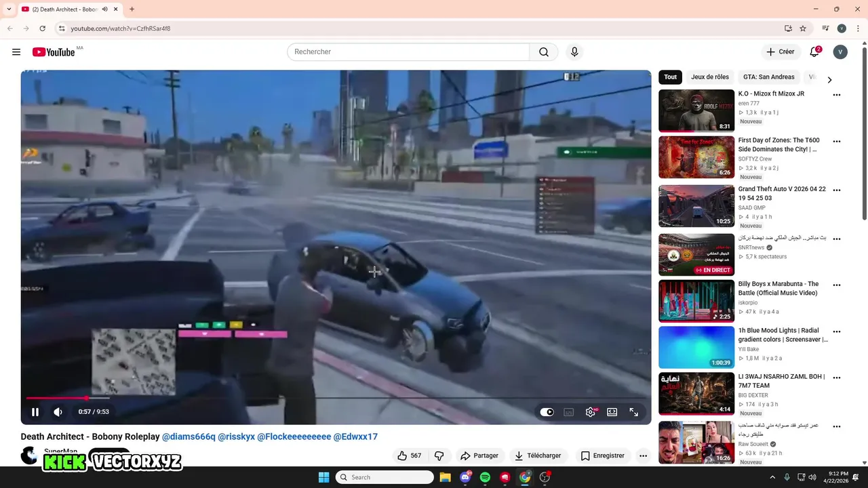Image resolution: width=868 pixels, height=488 pixels.
Task: Open options for Billy Boys x Marabunta video
Action: pos(836,286)
